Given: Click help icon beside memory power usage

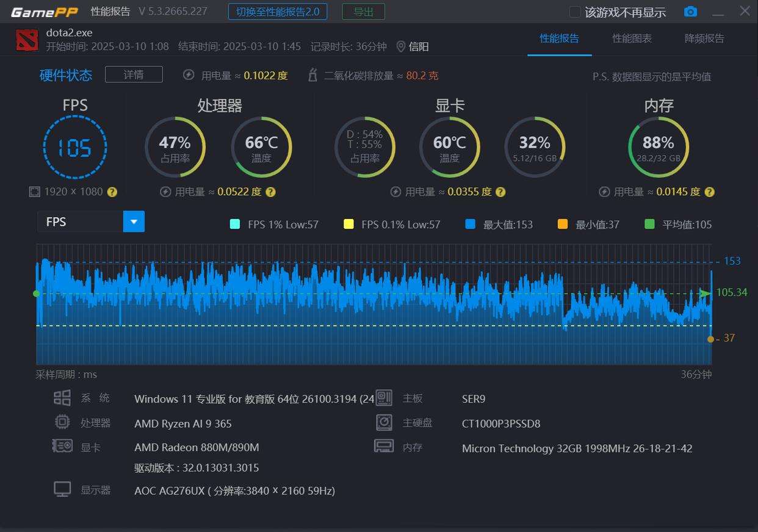Looking at the screenshot, I should point(709,192).
